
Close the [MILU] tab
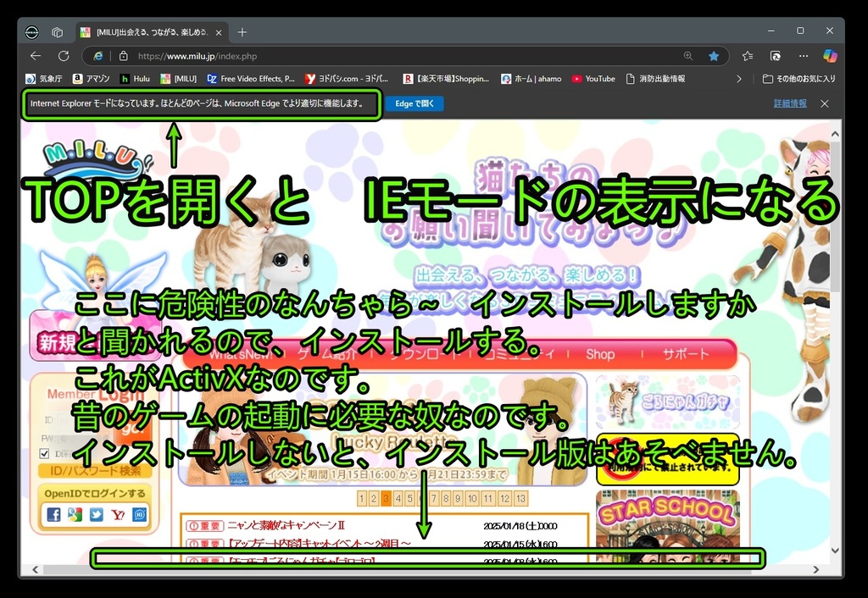coord(219,33)
